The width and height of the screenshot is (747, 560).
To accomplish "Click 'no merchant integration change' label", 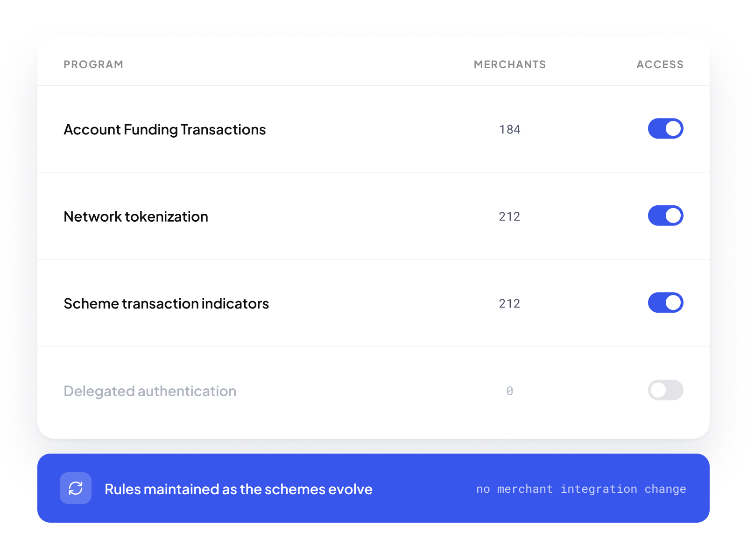I will (x=581, y=489).
